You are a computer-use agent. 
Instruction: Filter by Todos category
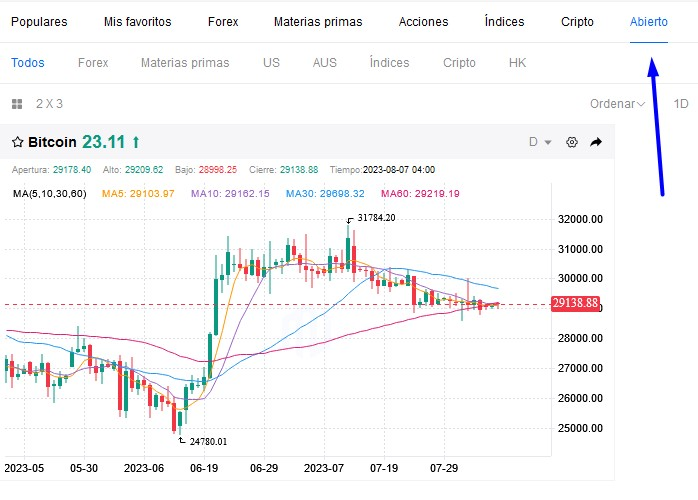[x=28, y=62]
